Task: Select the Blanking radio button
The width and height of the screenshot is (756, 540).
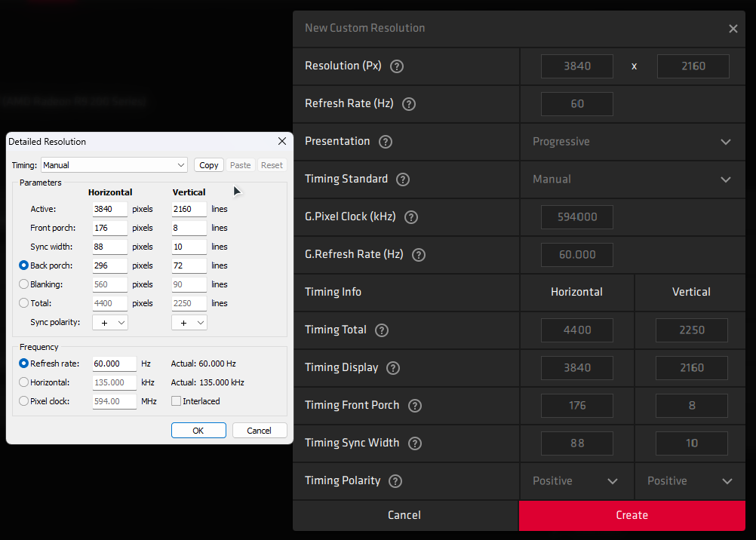Action: click(x=24, y=284)
